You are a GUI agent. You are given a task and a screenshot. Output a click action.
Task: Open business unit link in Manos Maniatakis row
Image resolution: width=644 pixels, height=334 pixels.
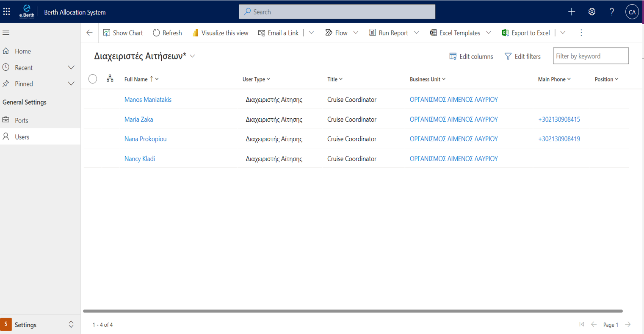[453, 100]
